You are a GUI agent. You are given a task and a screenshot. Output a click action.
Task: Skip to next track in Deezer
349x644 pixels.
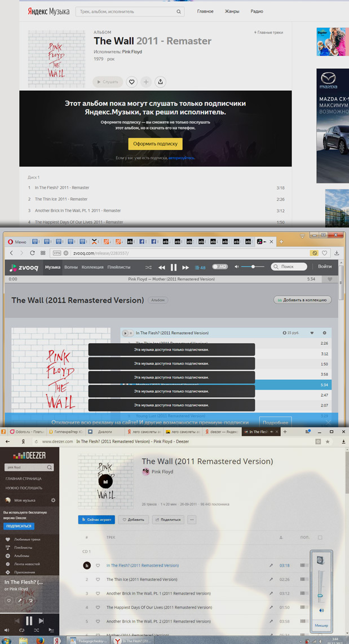tap(41, 621)
